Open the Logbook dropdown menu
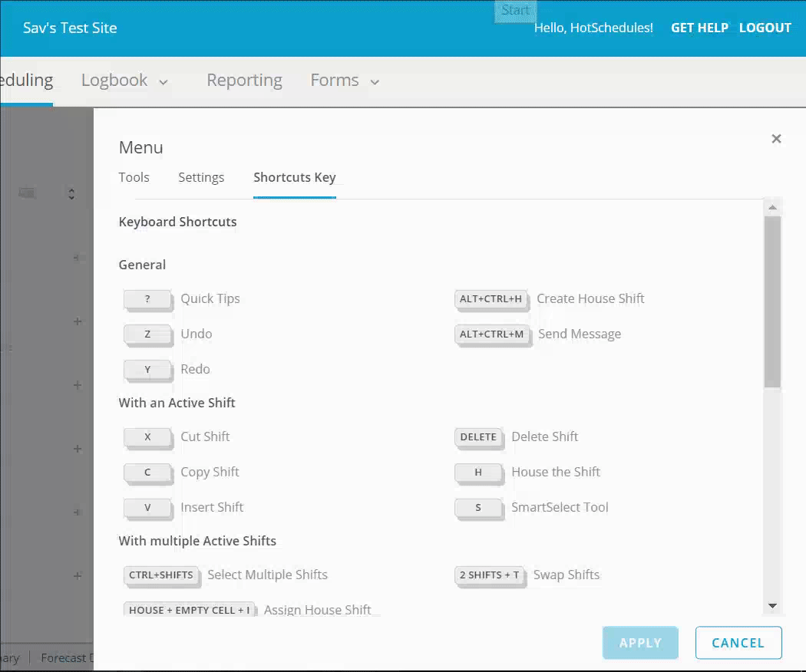This screenshot has height=672, width=806. pyautogui.click(x=124, y=81)
